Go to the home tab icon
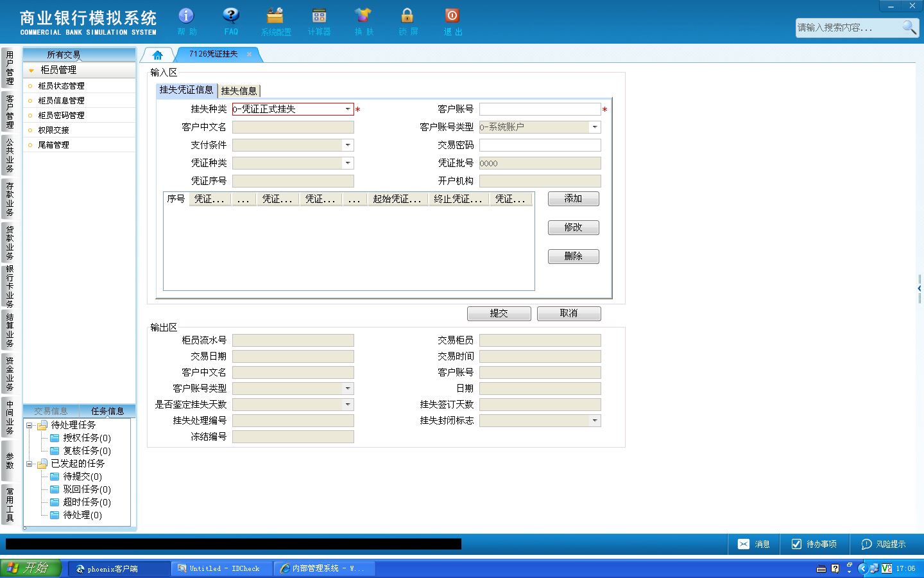The width and height of the screenshot is (924, 578). pos(158,55)
